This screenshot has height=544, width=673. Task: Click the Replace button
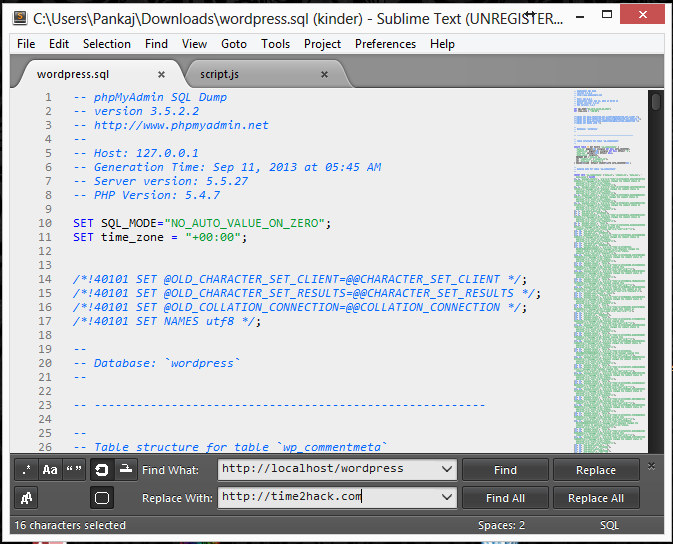tap(596, 470)
